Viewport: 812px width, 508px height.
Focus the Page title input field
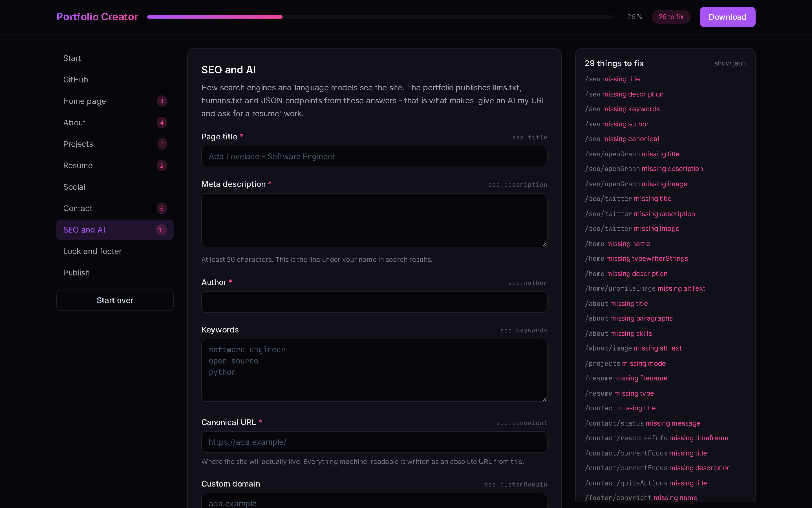tap(374, 156)
